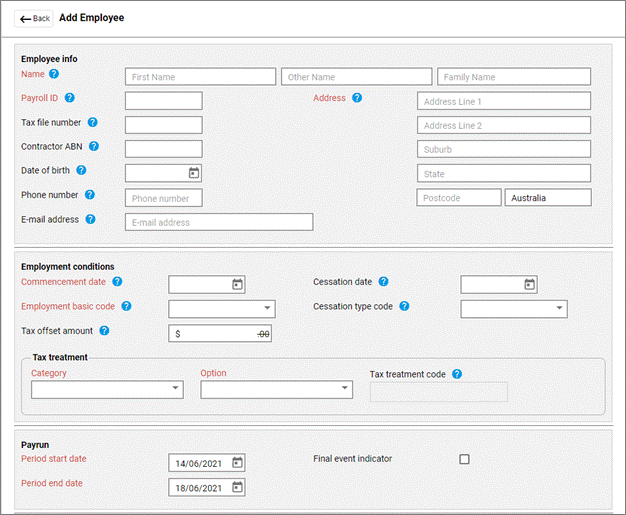
Task: Open the Date of birth calendar picker
Action: click(x=194, y=173)
